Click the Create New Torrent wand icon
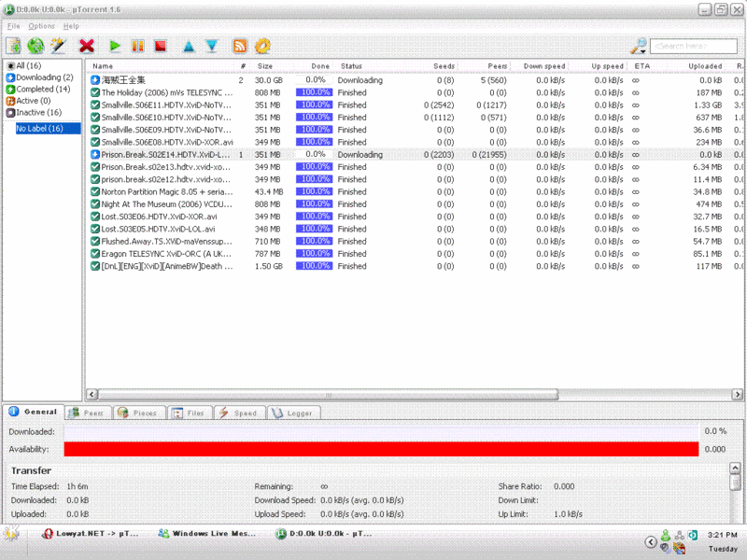 click(x=59, y=46)
